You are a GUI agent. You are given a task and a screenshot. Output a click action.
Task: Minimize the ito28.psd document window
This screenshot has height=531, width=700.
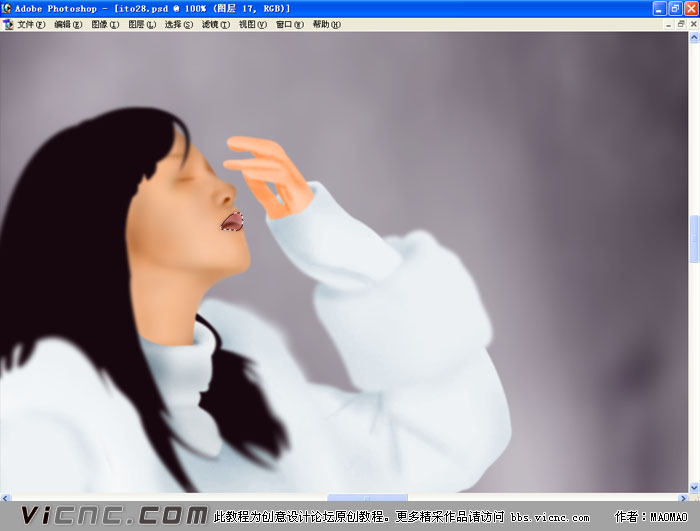click(x=668, y=25)
